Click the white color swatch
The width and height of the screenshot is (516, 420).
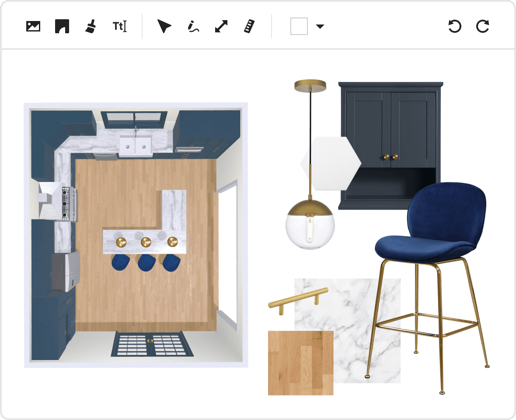[x=299, y=26]
